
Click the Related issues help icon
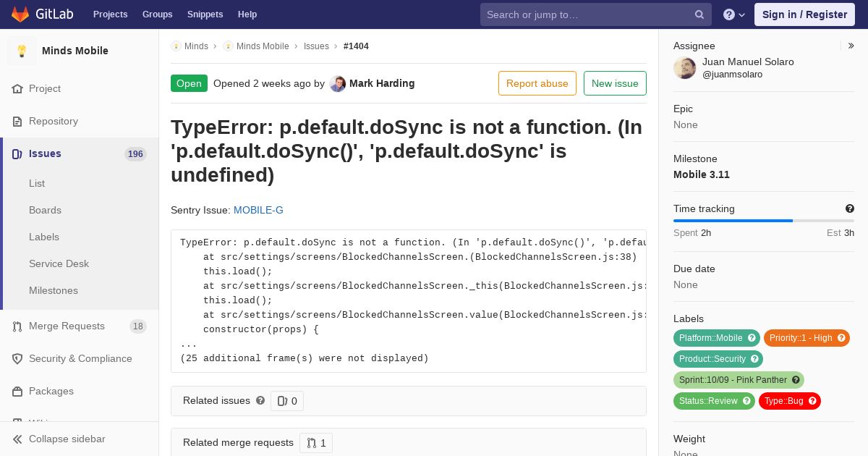click(260, 400)
